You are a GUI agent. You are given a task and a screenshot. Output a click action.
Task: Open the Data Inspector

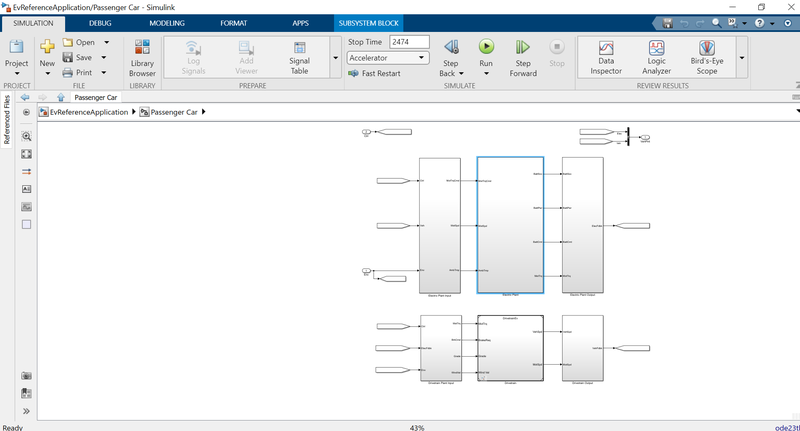[606, 58]
